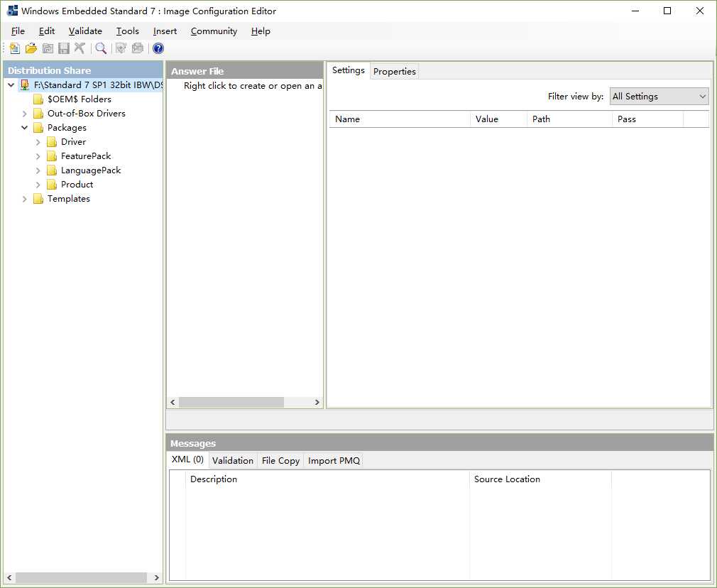Screen dimensions: 717x588
Task: Click the Source Location column header
Action: point(540,479)
